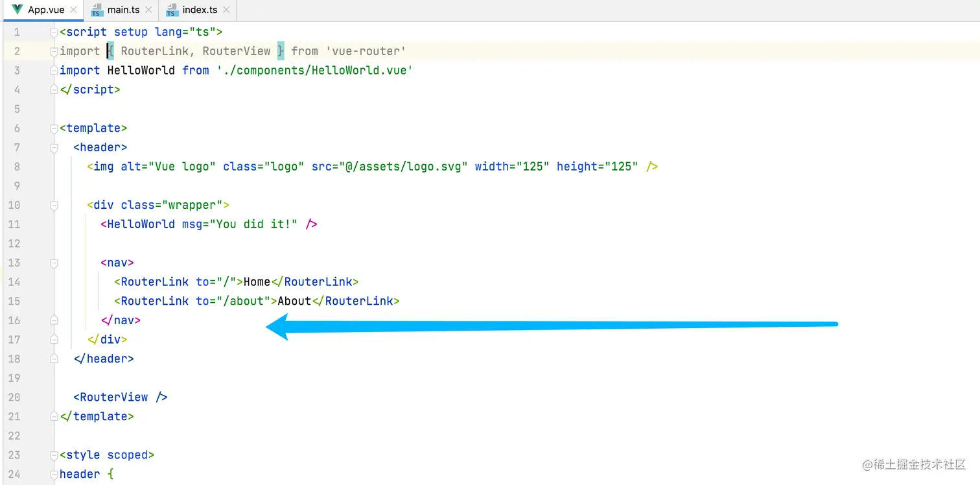The height and width of the screenshot is (485, 980).
Task: Click line number 8 in the gutter
Action: tap(17, 167)
